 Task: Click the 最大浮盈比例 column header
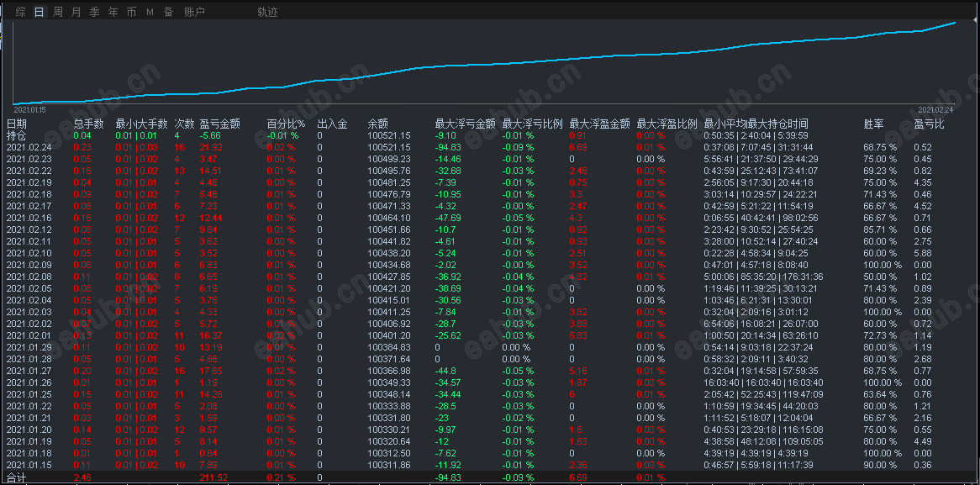pos(667,124)
